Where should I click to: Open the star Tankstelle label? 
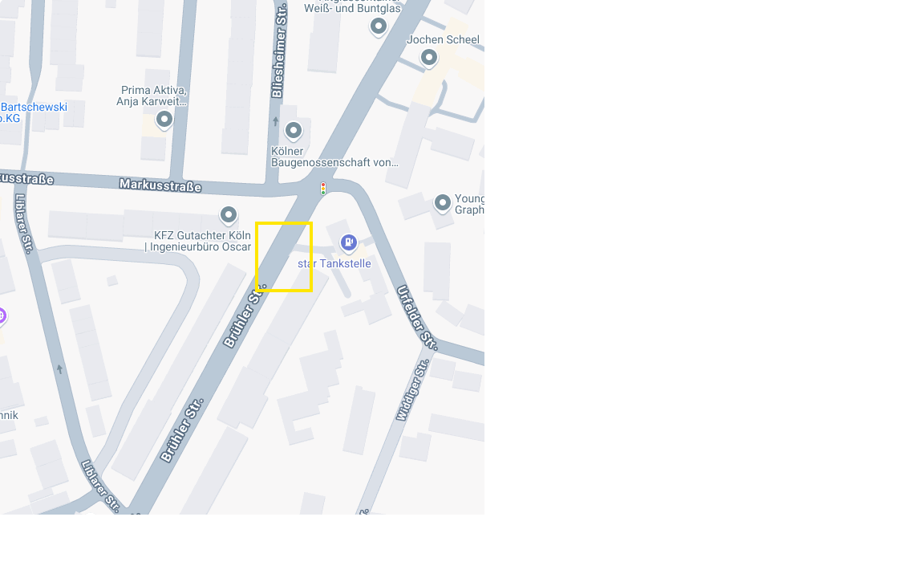coord(334,263)
